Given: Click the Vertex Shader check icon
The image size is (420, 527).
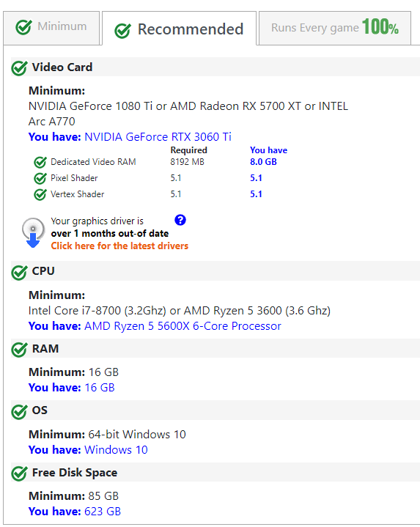Looking at the screenshot, I should (40, 194).
